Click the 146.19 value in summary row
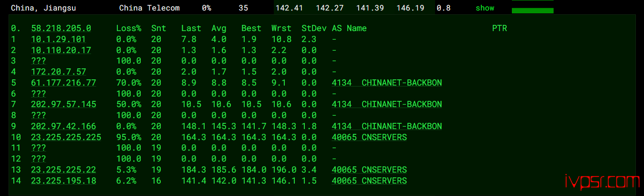 point(411,8)
